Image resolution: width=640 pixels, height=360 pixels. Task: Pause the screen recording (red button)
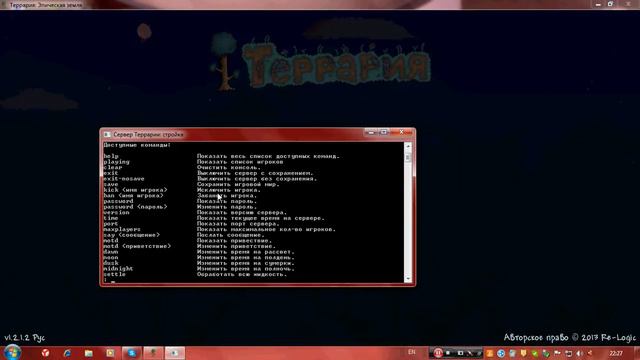click(438, 353)
